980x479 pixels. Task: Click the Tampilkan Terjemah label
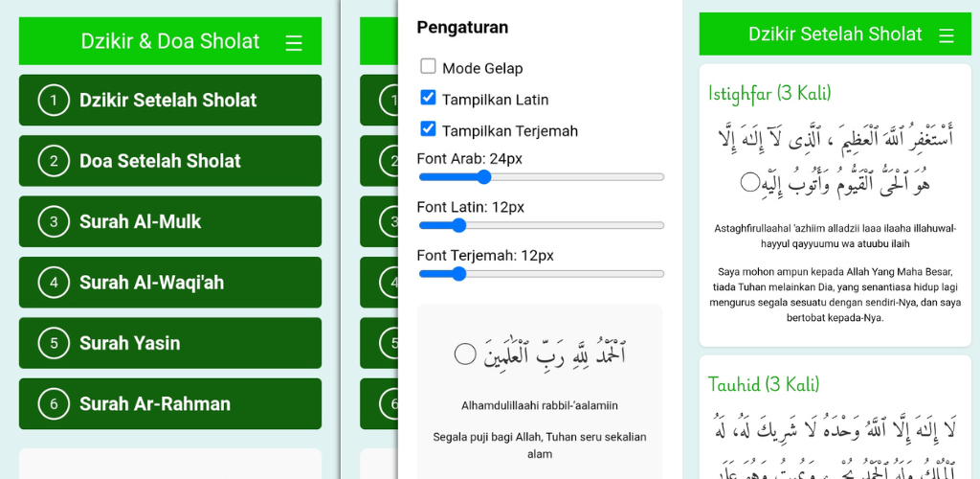pyautogui.click(x=510, y=131)
